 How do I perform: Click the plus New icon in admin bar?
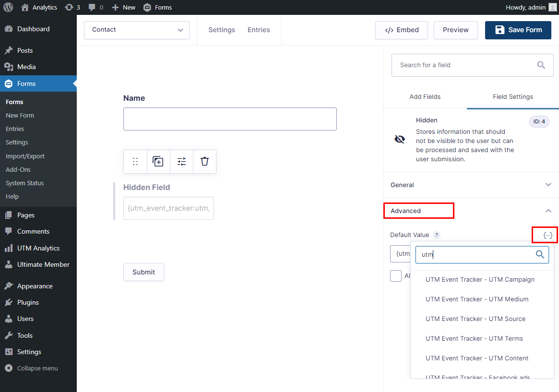click(115, 7)
